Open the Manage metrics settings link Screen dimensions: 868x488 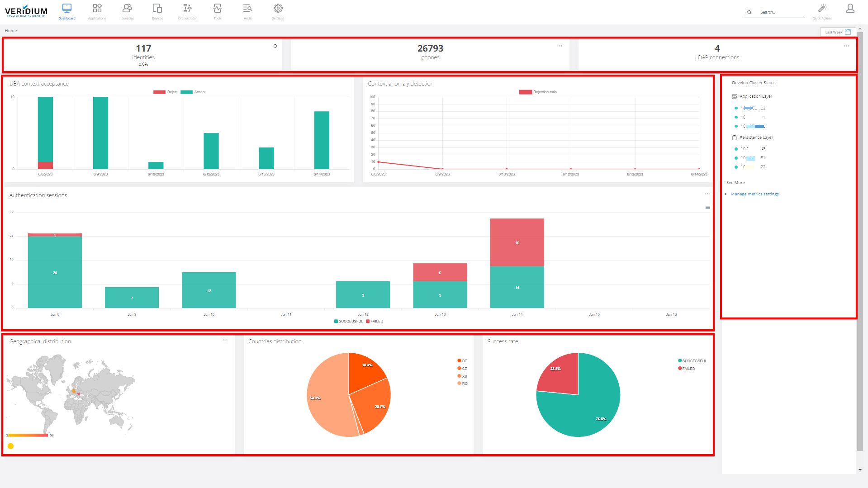754,194
